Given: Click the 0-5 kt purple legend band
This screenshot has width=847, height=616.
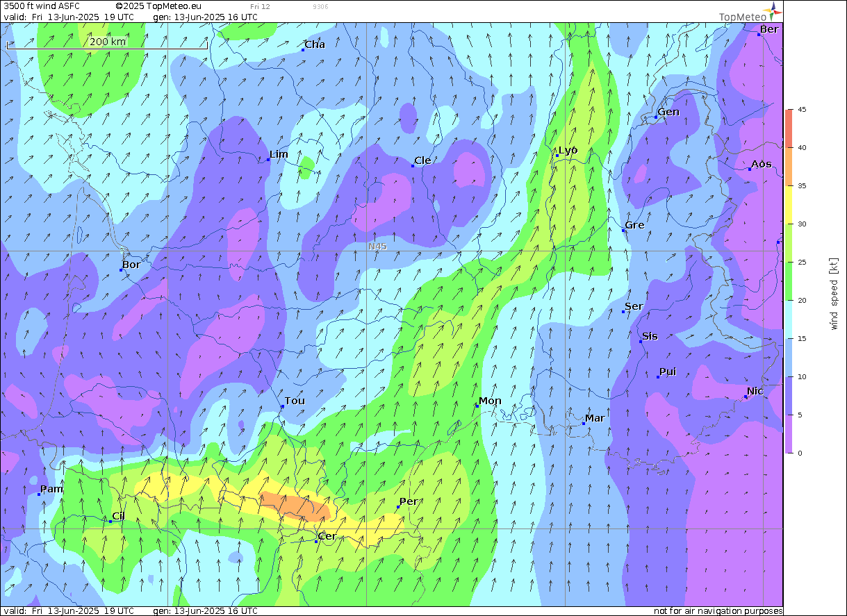Looking at the screenshot, I should 788,433.
